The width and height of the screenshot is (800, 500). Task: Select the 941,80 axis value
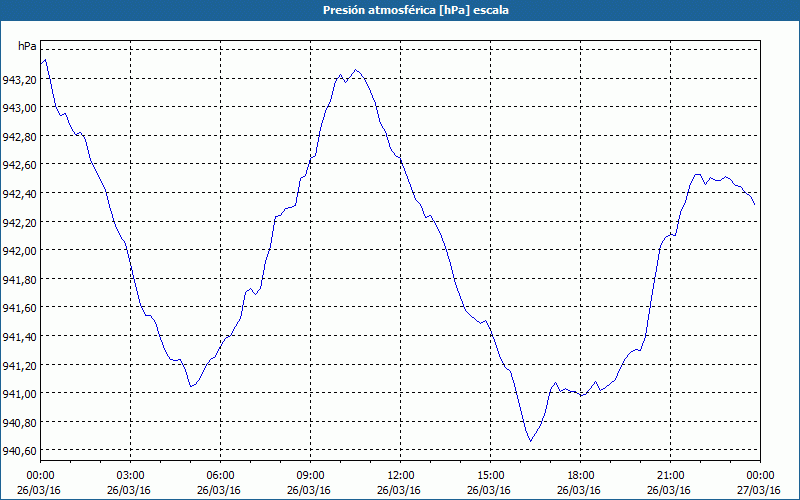19,280
